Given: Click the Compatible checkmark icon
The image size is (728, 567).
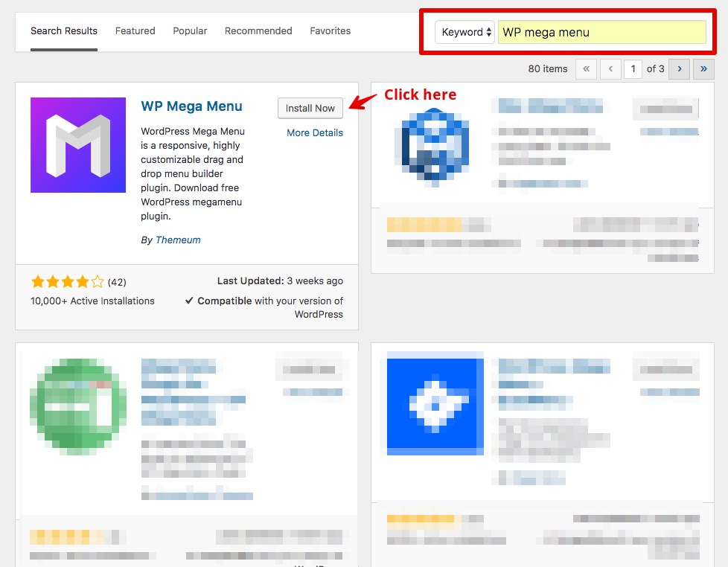Looking at the screenshot, I should (189, 301).
